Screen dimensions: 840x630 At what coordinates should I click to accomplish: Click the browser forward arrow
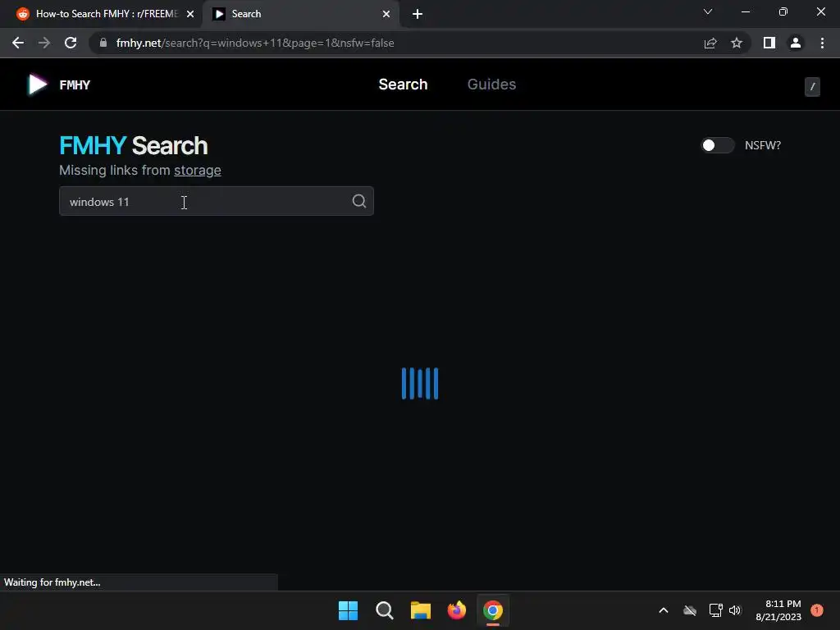coord(44,43)
